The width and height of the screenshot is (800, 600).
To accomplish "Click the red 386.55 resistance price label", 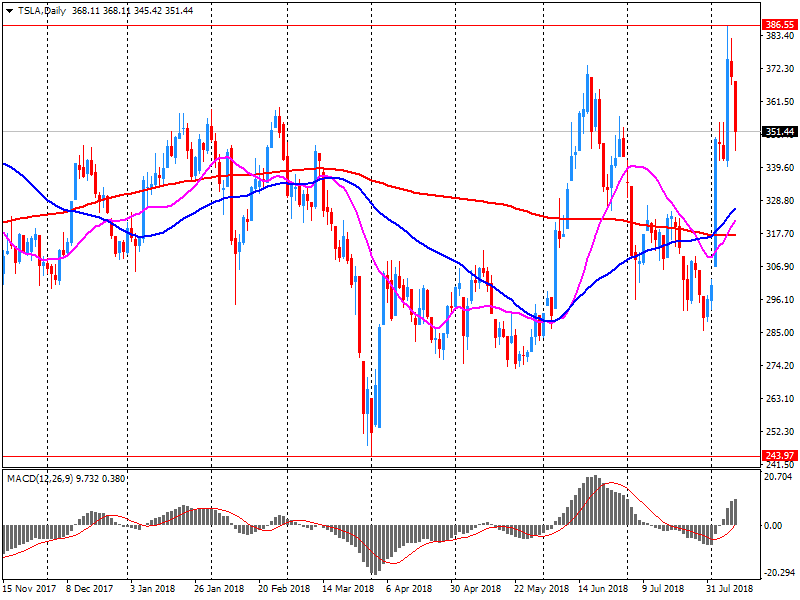I will click(x=780, y=24).
